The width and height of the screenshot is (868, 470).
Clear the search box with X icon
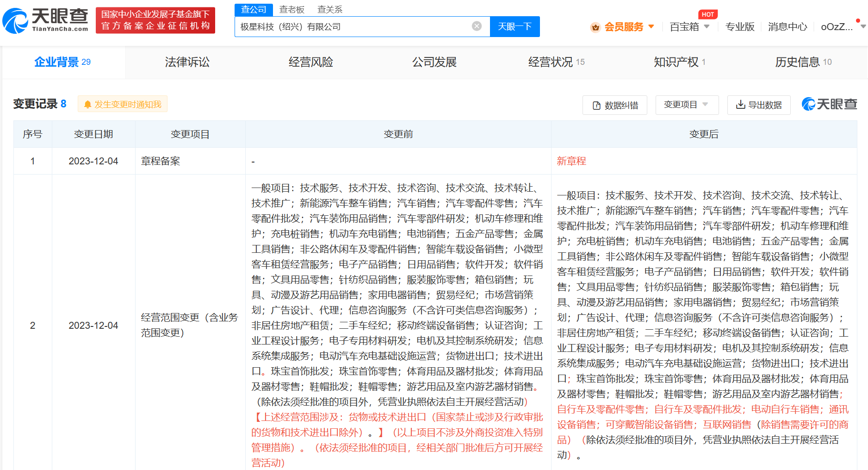[477, 26]
